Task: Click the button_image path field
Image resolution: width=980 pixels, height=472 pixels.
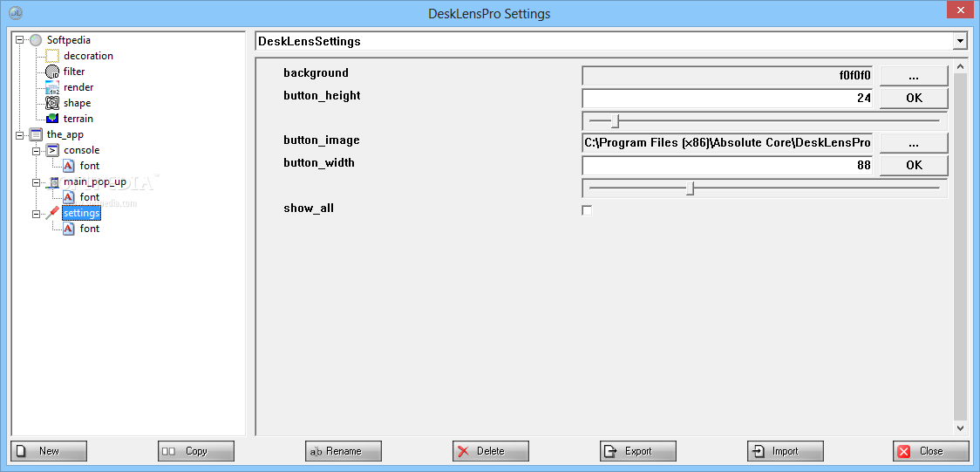Action: point(727,143)
